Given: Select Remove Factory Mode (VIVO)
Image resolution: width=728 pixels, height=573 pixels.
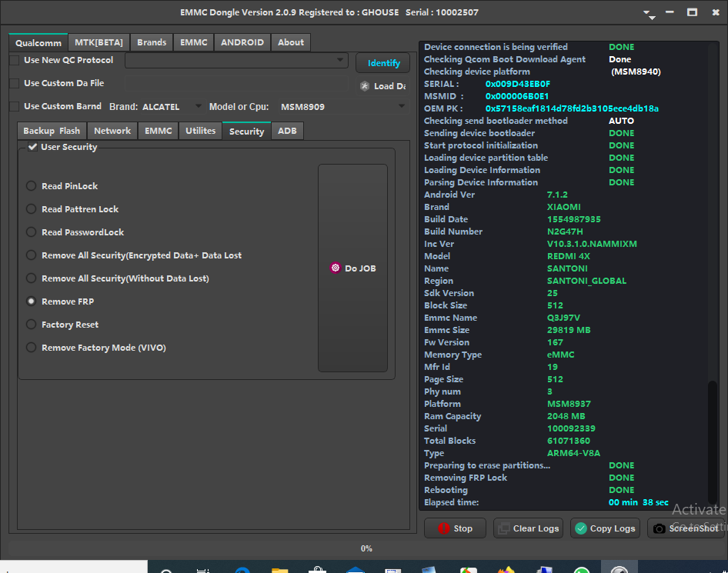Looking at the screenshot, I should (31, 348).
